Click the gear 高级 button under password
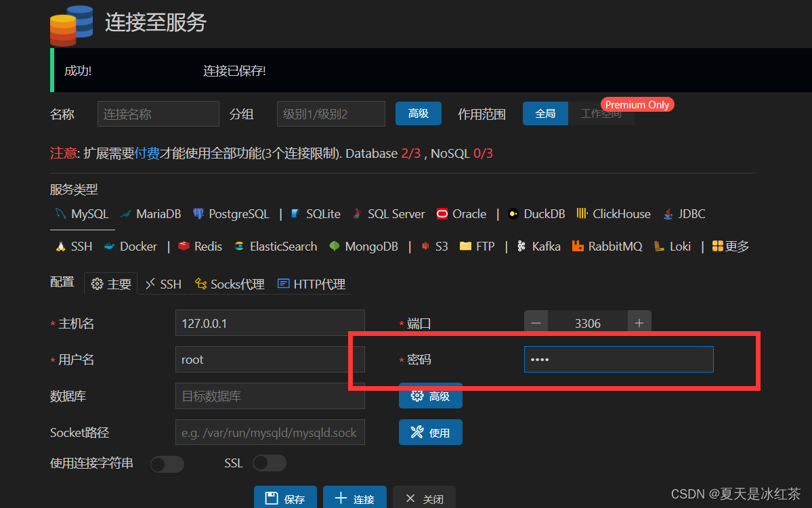Image resolution: width=812 pixels, height=508 pixels. 430,396
